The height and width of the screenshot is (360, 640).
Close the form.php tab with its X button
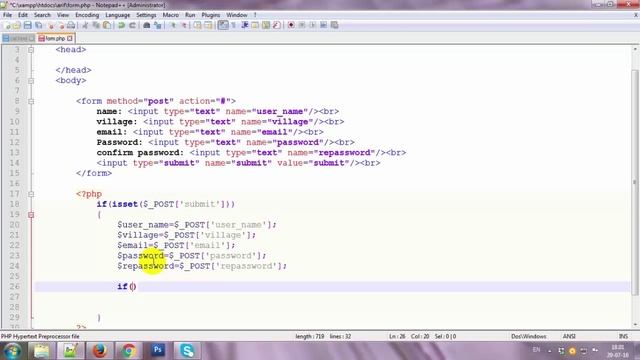tap(70, 38)
